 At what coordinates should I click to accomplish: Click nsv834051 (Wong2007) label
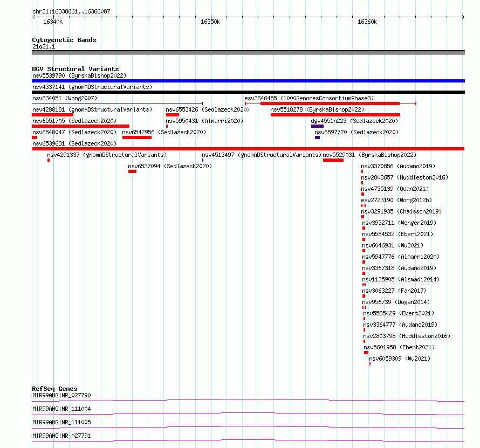[x=65, y=98]
